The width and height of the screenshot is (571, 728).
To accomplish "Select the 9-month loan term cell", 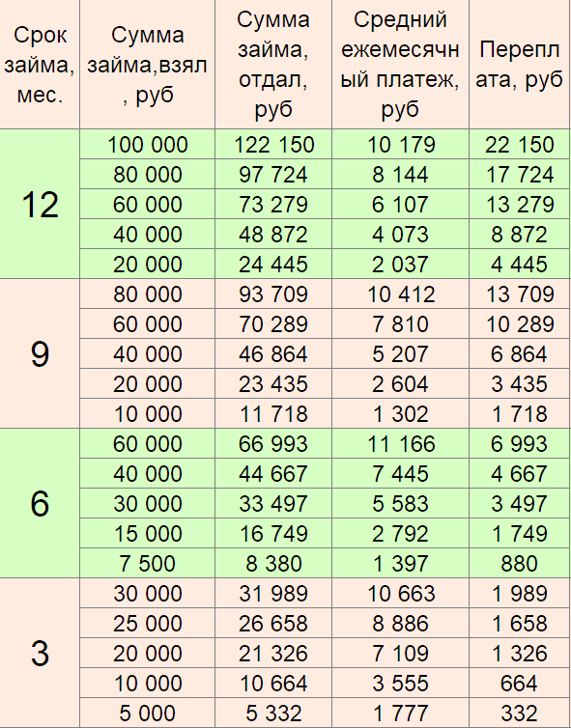I will point(40,353).
